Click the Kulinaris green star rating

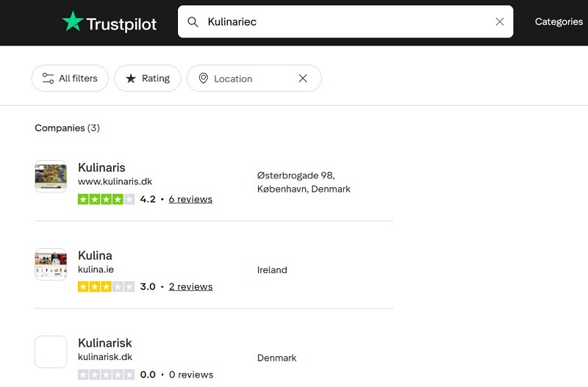pos(106,199)
